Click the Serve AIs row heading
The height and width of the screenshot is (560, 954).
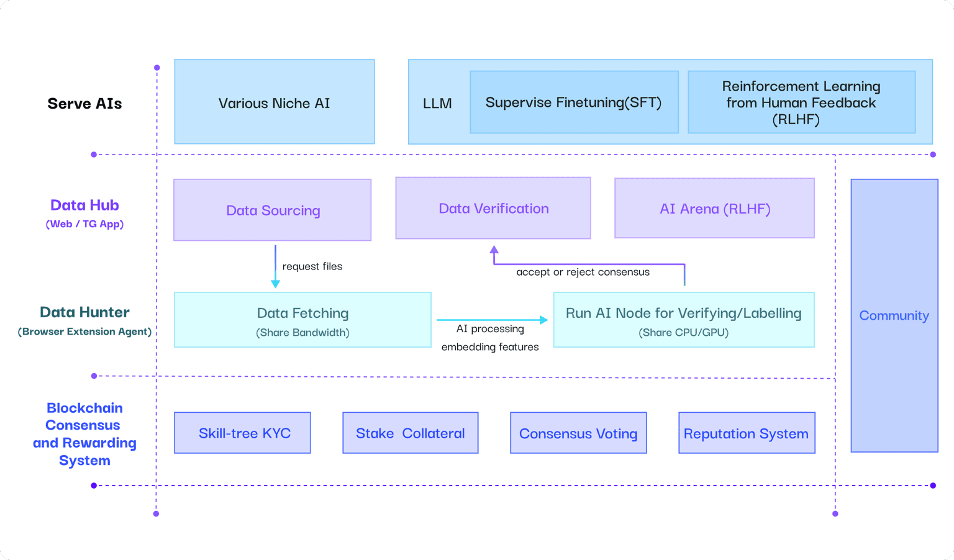pyautogui.click(x=84, y=104)
